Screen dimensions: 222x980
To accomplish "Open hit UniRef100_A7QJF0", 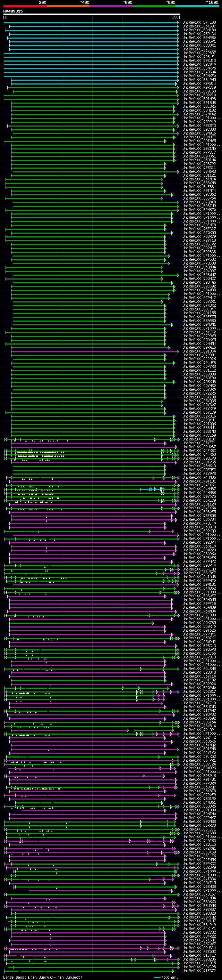I will [199, 523].
